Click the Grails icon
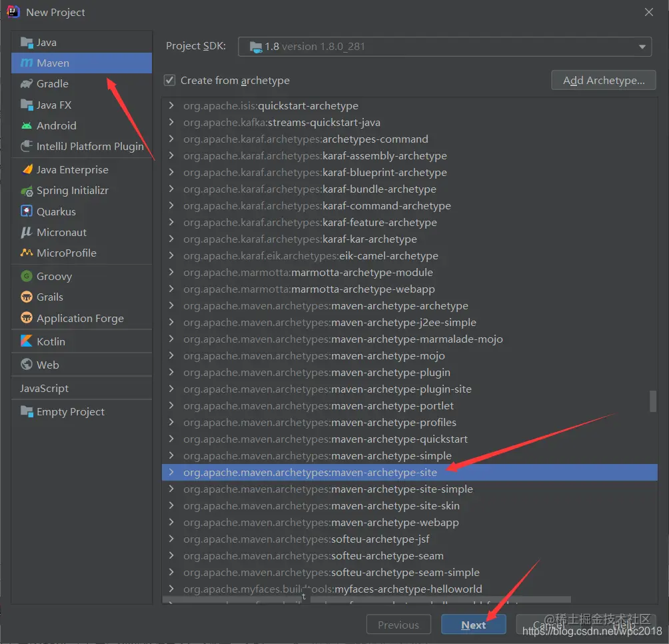Viewport: 669px width, 644px height. click(27, 297)
